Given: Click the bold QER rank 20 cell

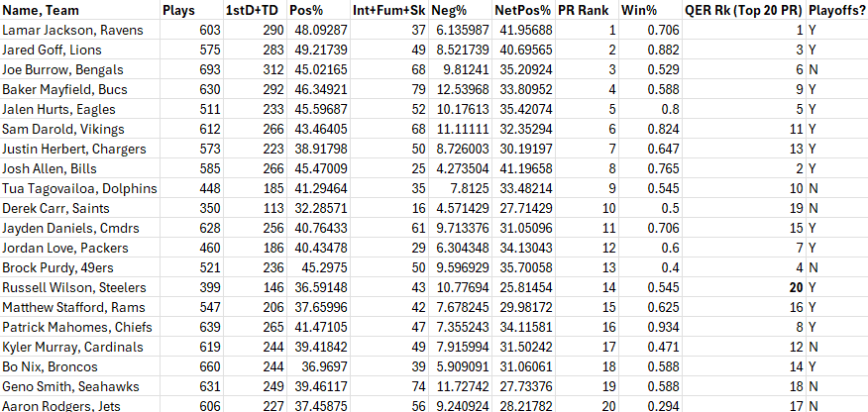Looking at the screenshot, I should (743, 287).
